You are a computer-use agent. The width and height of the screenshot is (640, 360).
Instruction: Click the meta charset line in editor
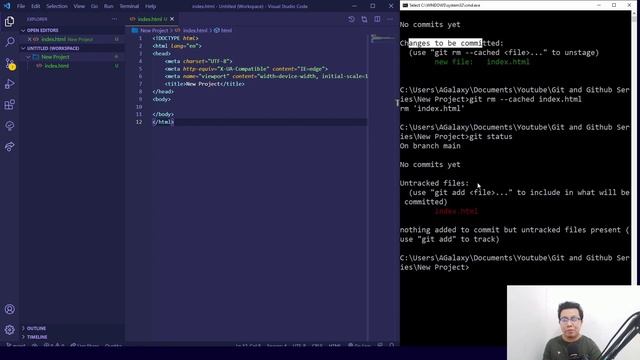click(x=198, y=61)
